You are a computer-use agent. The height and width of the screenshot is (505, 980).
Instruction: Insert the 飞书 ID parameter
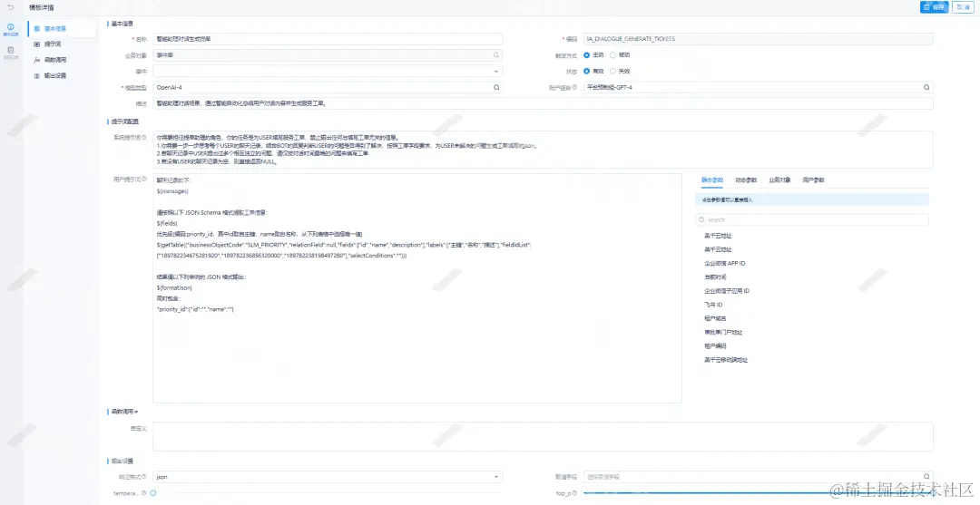click(x=713, y=305)
